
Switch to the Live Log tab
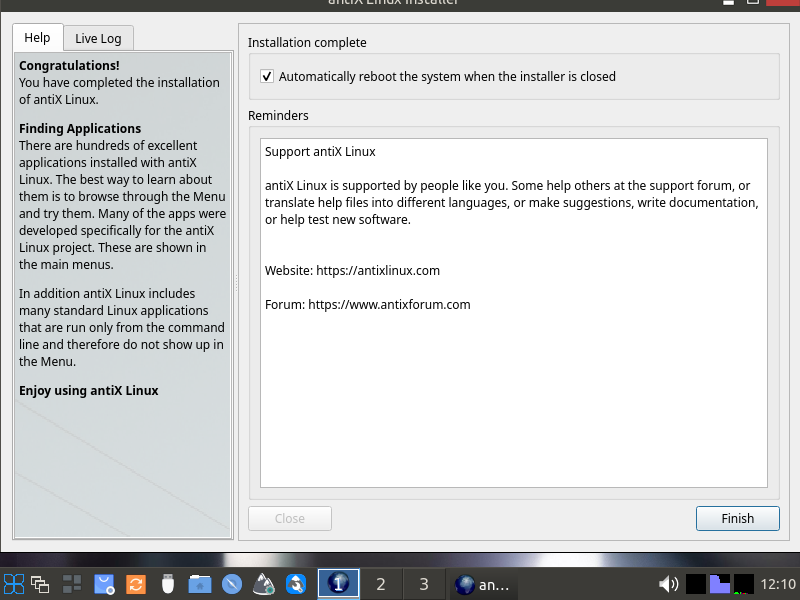[98, 38]
